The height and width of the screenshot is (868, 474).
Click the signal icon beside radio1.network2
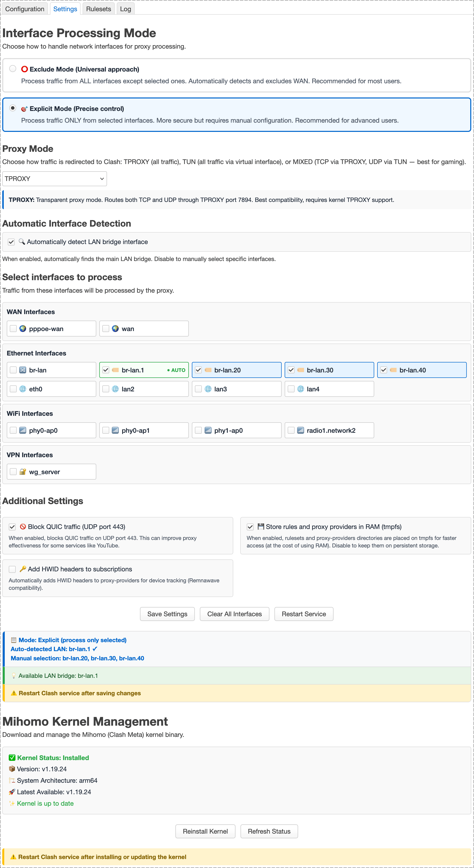click(300, 430)
